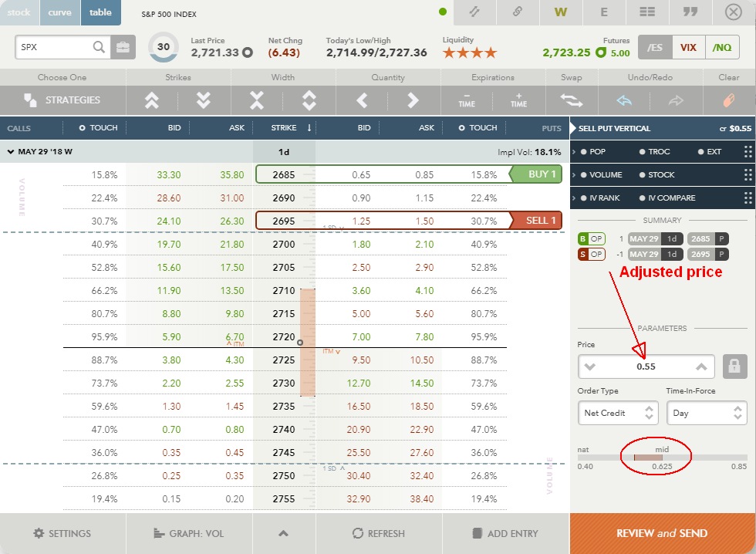
Task: Select the STOCK radio option
Action: pyautogui.click(x=656, y=174)
